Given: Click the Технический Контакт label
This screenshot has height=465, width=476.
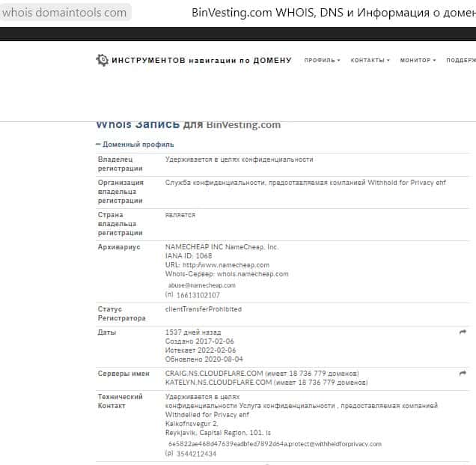Looking at the screenshot, I should [120, 401].
